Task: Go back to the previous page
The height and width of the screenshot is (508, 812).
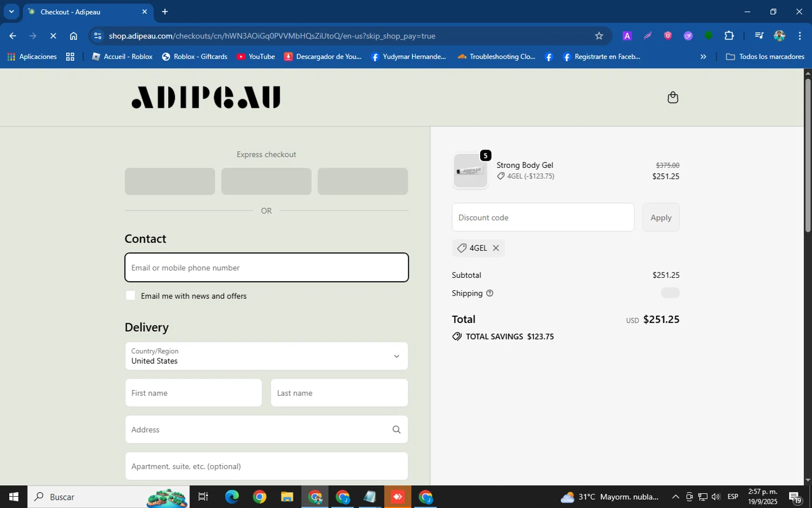Action: point(12,36)
